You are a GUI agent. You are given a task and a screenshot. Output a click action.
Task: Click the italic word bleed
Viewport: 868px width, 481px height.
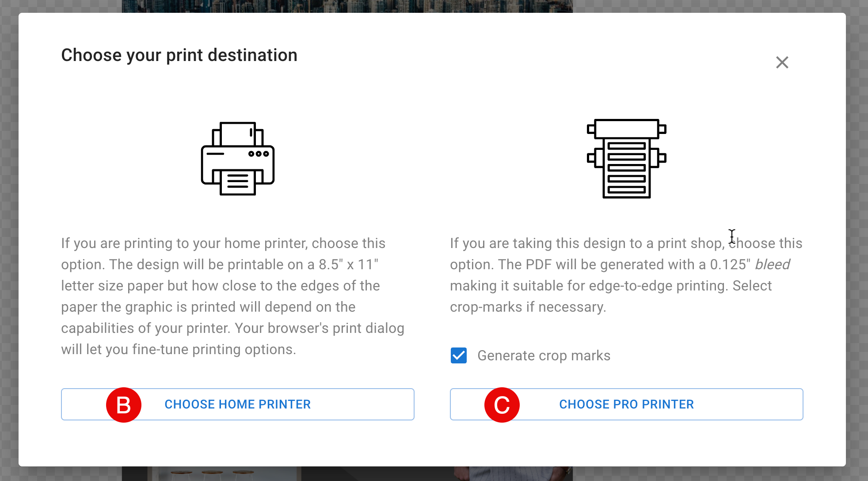point(772,264)
